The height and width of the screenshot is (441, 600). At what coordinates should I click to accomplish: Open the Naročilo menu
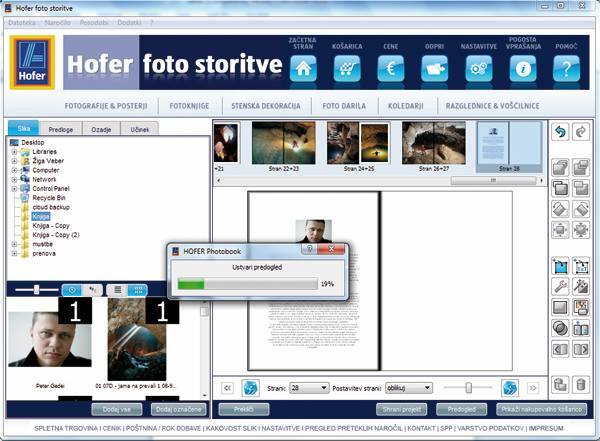[57, 23]
